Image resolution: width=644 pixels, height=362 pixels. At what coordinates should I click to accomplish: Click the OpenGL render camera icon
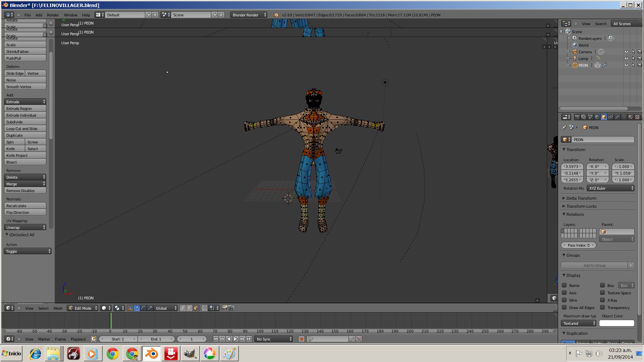click(x=224, y=308)
